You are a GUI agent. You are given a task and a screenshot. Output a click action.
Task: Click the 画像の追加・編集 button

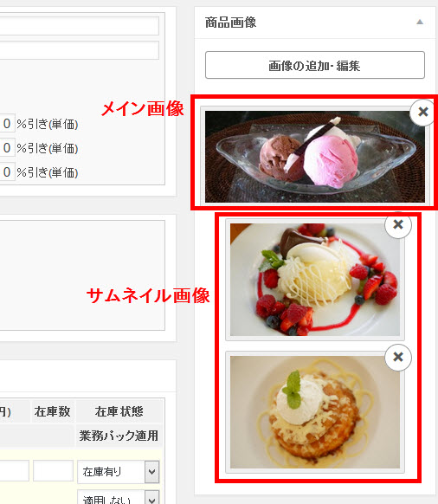point(315,65)
